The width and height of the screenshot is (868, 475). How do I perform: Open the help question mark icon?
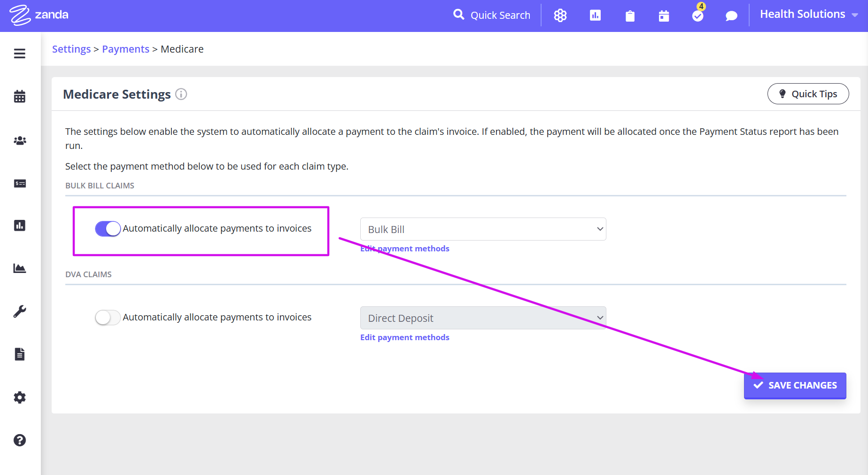pyautogui.click(x=20, y=440)
